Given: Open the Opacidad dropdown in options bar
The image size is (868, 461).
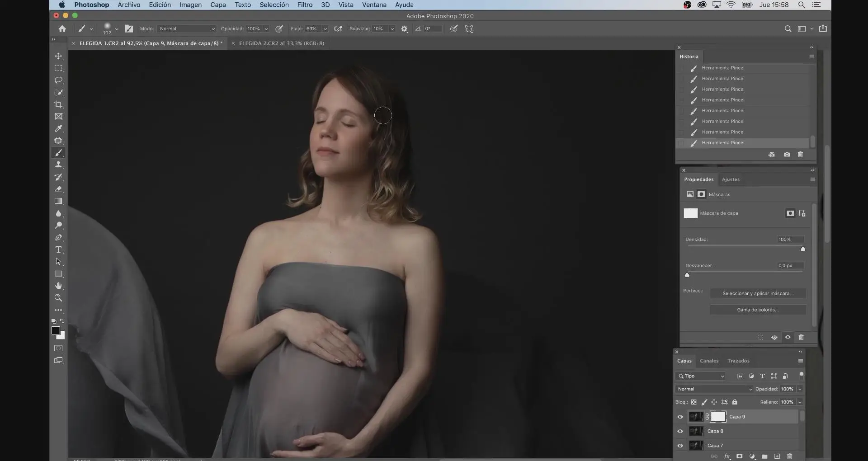Looking at the screenshot, I should click(266, 29).
